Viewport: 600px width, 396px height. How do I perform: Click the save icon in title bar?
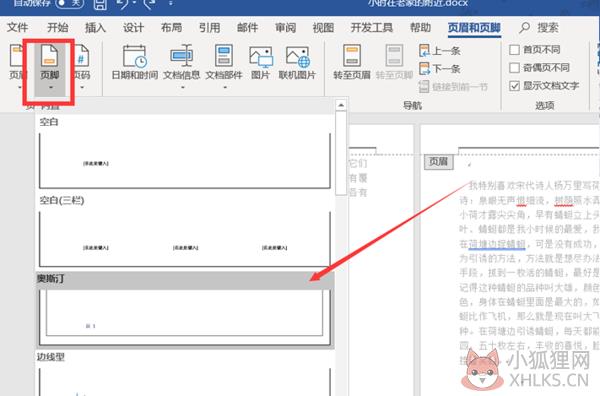click(100, 4)
